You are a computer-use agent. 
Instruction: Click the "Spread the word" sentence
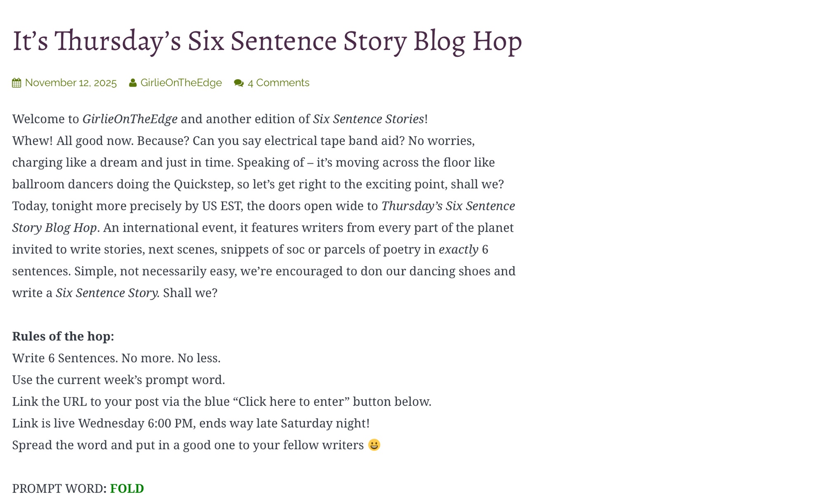[x=188, y=445]
